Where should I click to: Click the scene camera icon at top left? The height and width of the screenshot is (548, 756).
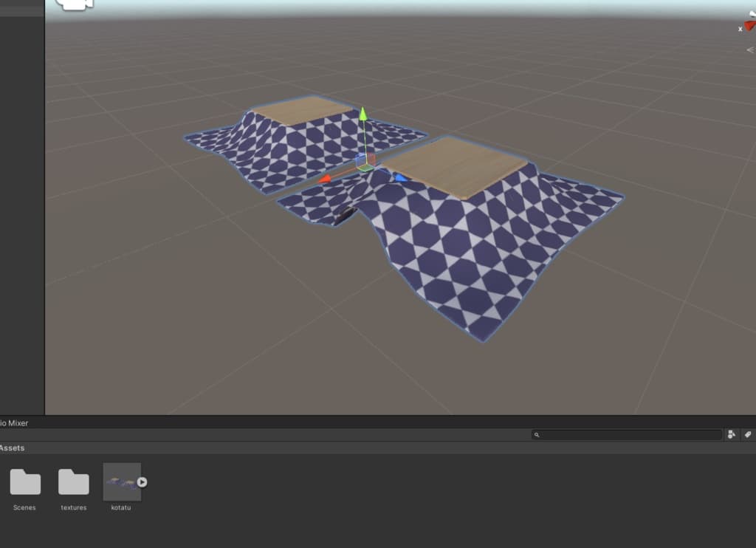coord(75,4)
